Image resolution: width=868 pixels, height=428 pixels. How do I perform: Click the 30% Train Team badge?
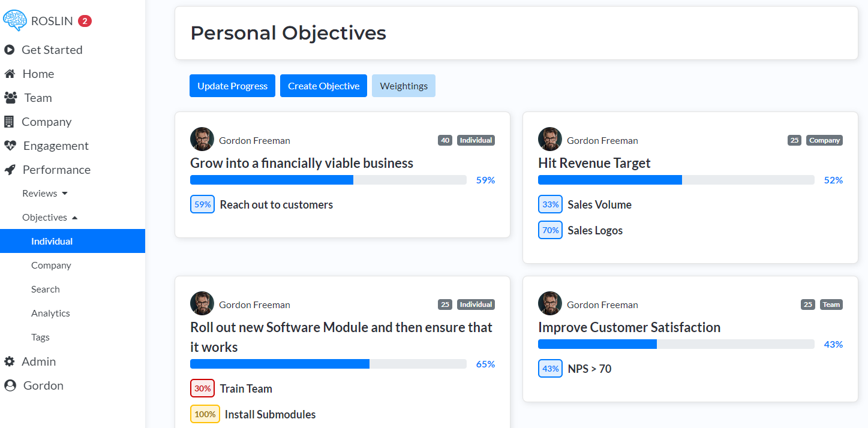click(x=202, y=388)
